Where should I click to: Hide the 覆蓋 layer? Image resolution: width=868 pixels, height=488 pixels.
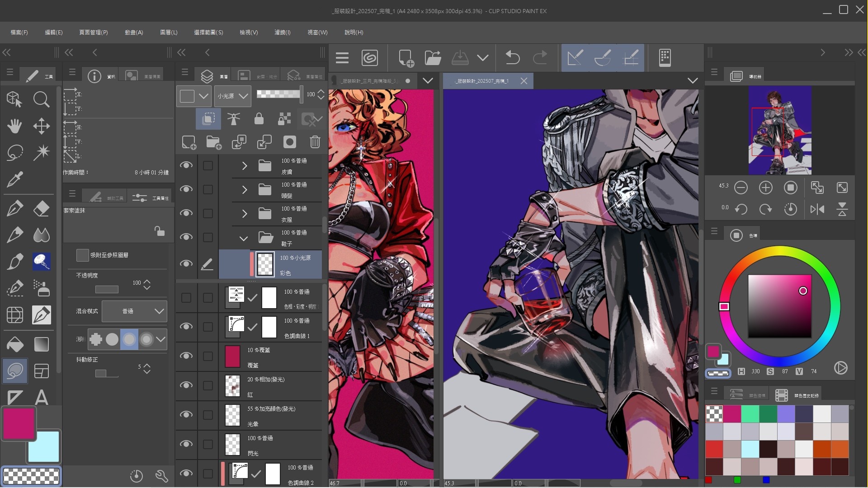[x=186, y=356]
